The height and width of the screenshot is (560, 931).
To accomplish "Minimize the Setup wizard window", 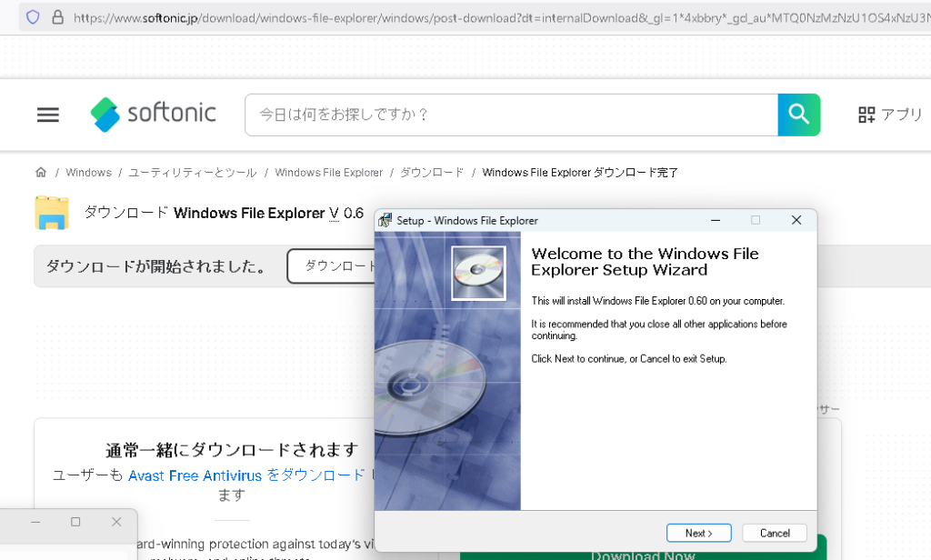I will 716,220.
